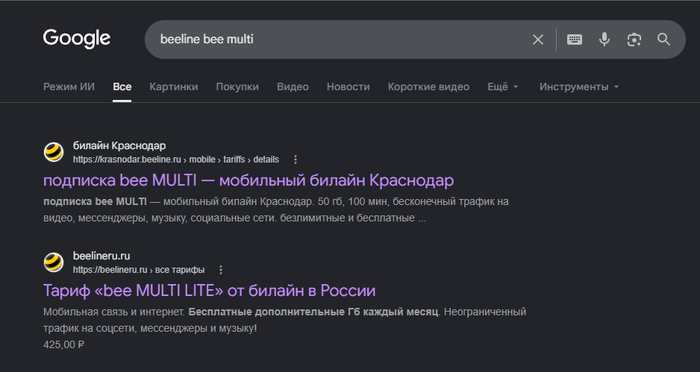
Task: Clear the search query with the X icon
Action: (x=538, y=39)
